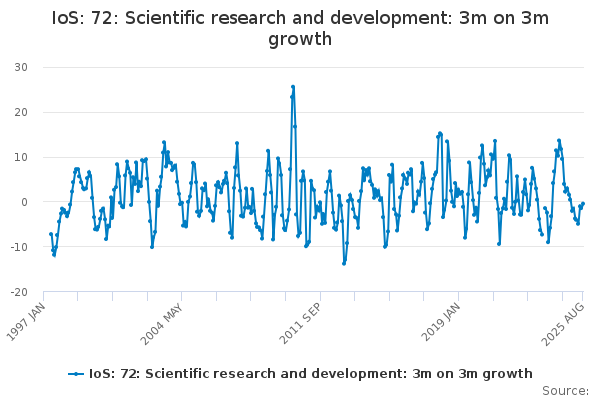Click the Source label at bottom right

pos(565,390)
